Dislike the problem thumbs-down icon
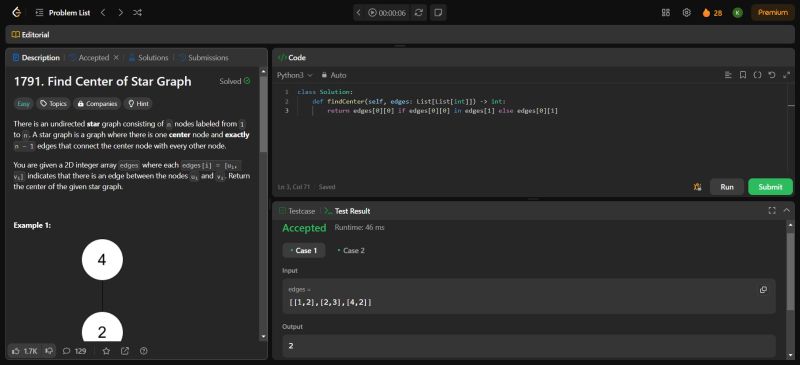The image size is (800, 365). 49,351
